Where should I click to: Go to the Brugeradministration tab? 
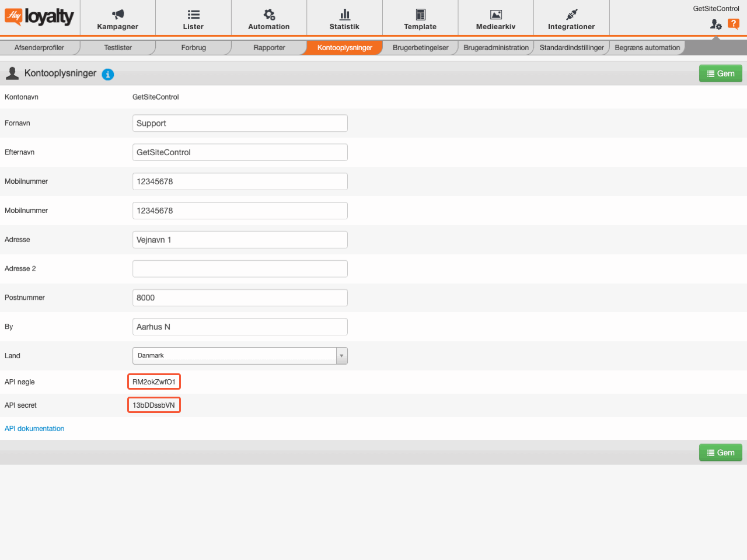(x=495, y=47)
